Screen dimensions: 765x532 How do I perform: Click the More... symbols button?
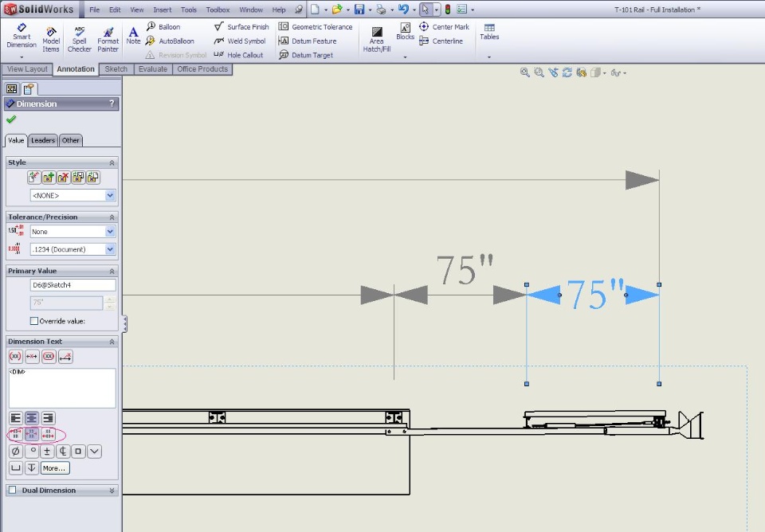coord(55,468)
